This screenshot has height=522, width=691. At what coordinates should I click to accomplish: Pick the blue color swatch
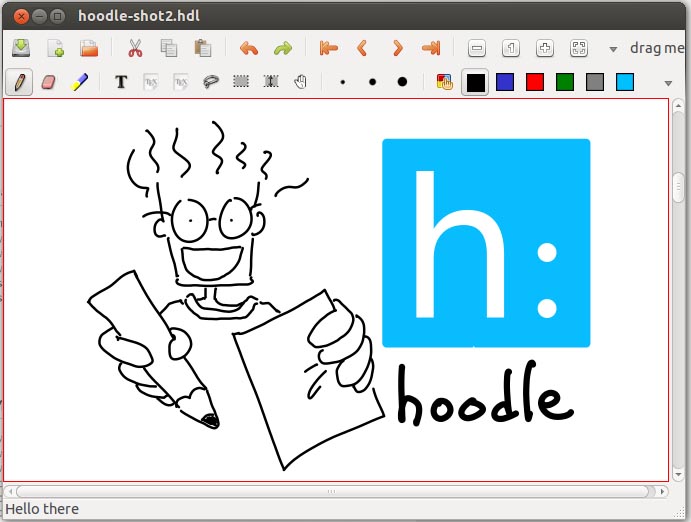(x=505, y=82)
